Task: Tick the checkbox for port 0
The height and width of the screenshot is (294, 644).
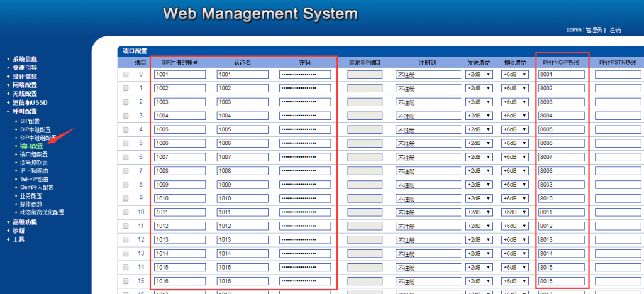Action: tap(126, 74)
